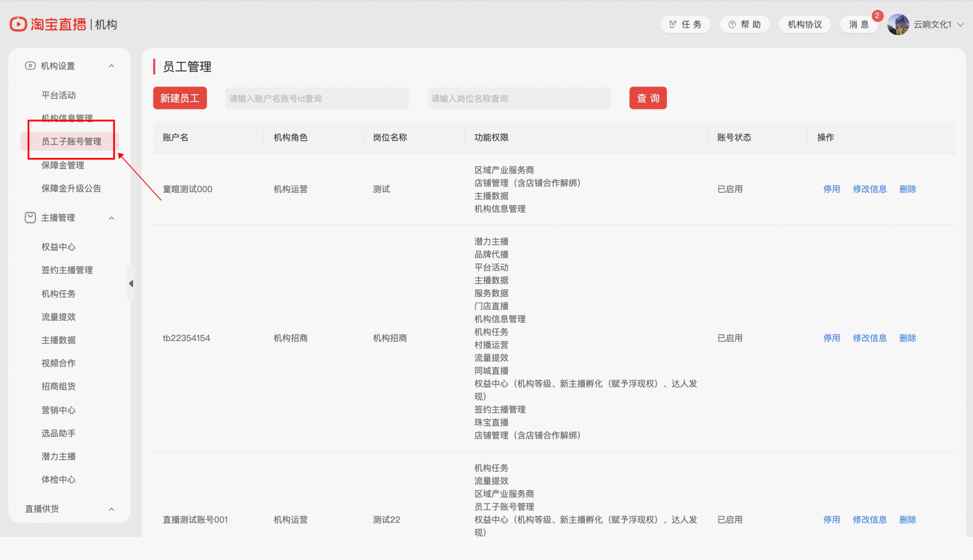Open 保障金升级公告 in the sidebar
Viewport: 973px width, 560px height.
point(71,188)
